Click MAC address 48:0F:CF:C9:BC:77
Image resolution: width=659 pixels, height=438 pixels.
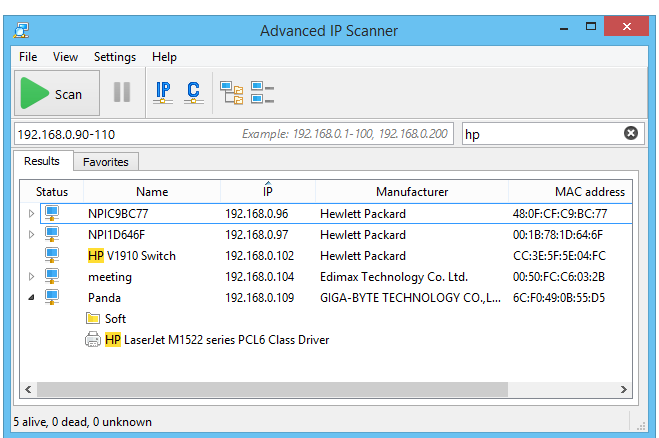560,214
